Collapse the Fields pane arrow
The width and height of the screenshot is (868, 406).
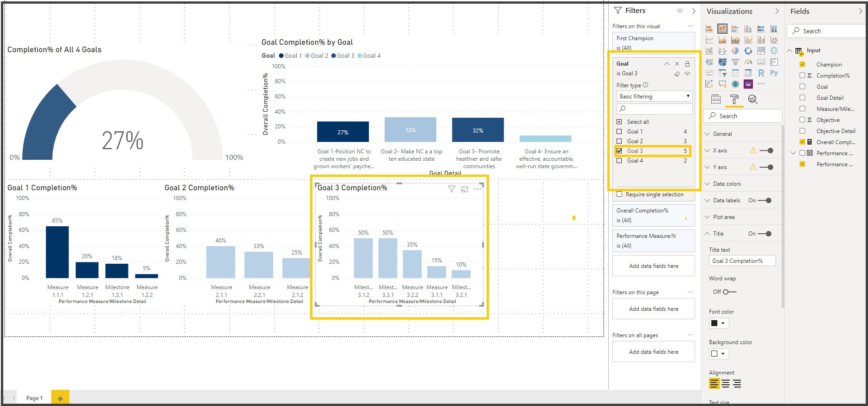pyautogui.click(x=861, y=11)
